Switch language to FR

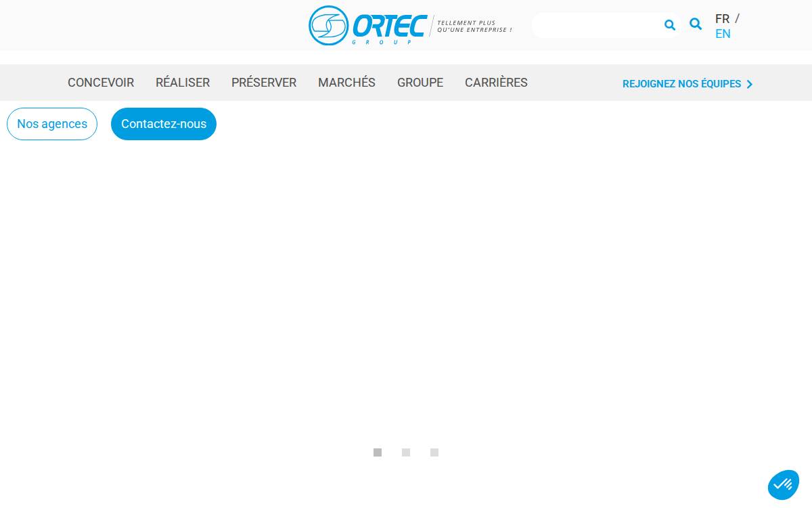tap(722, 19)
